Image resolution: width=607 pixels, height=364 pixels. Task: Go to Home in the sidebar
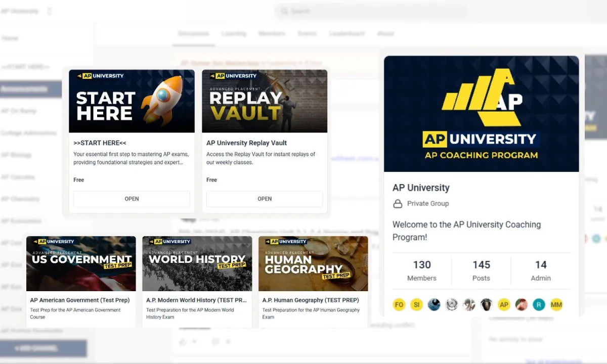click(10, 38)
